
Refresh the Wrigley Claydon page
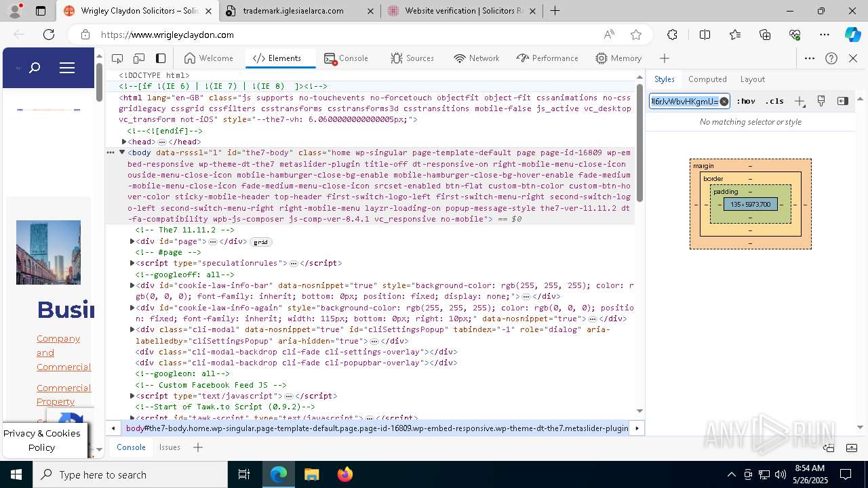click(x=49, y=35)
